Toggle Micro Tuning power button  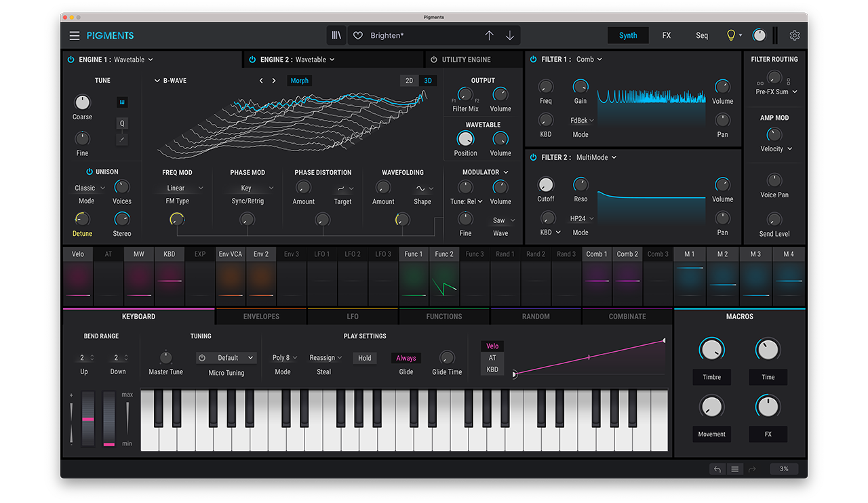pyautogui.click(x=202, y=357)
